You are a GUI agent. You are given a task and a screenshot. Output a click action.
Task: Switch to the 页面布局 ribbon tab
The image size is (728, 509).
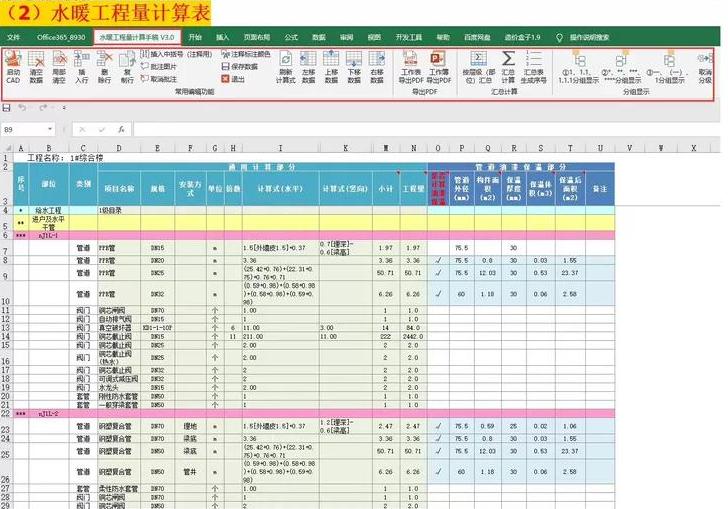coord(257,36)
